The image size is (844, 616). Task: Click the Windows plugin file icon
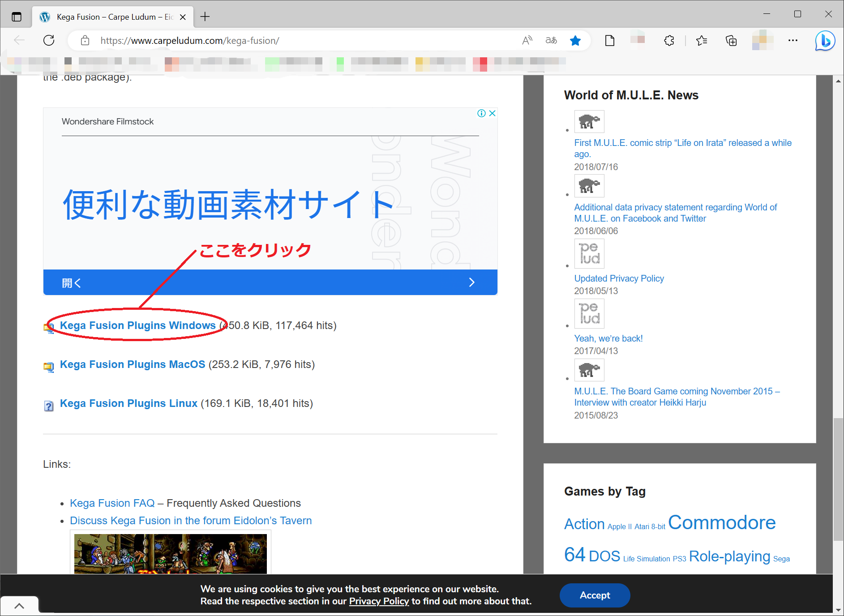48,328
